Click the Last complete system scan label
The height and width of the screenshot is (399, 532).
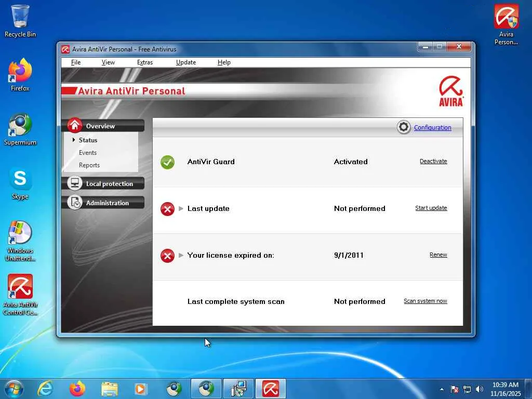pos(236,302)
